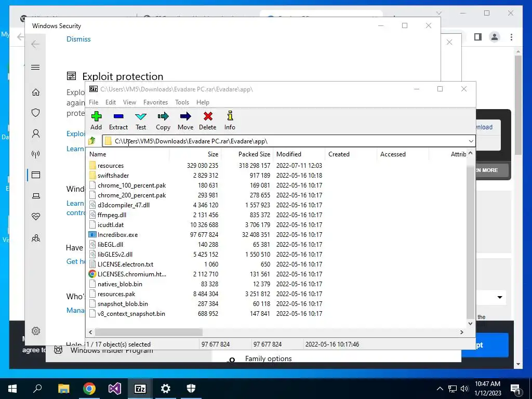Screen dimensions: 532x399
Task: Click the Extract toolbar icon
Action: click(x=118, y=121)
